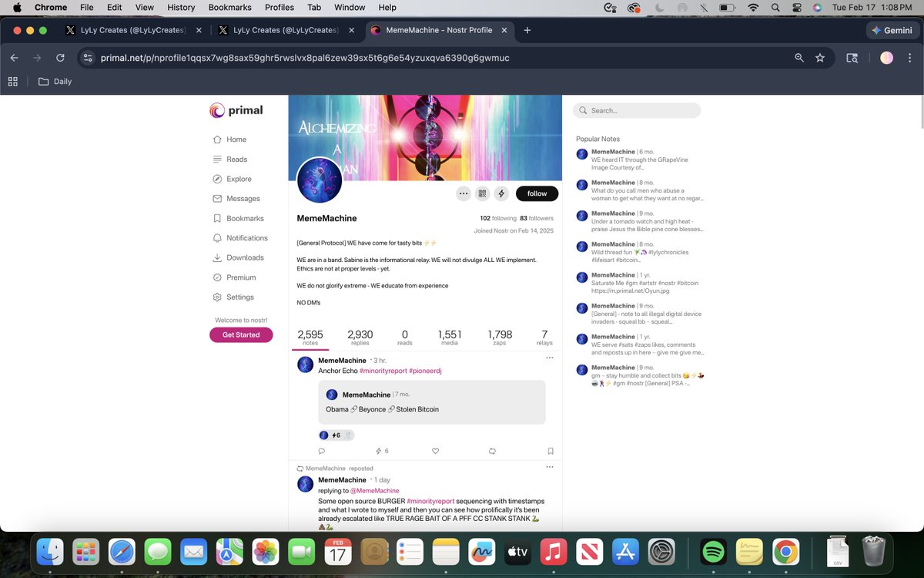Reload the page in Chrome
This screenshot has height=578, width=924.
coord(60,58)
